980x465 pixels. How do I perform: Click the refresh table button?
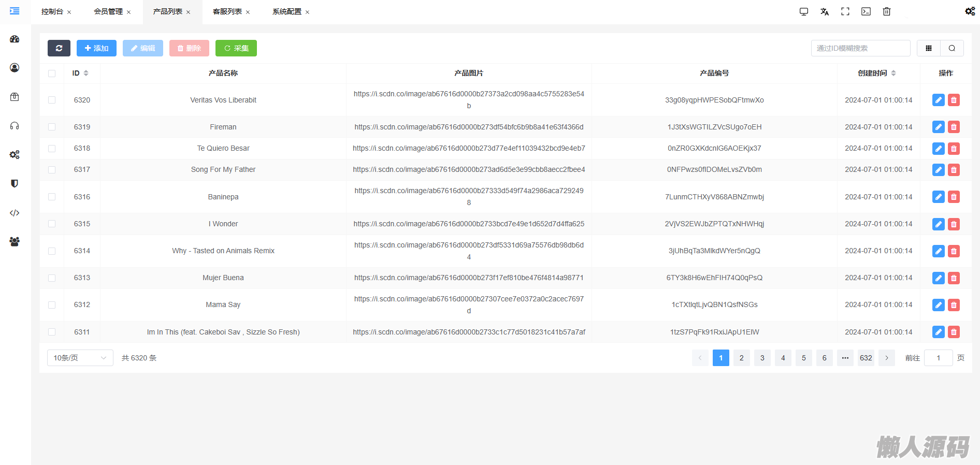click(59, 48)
